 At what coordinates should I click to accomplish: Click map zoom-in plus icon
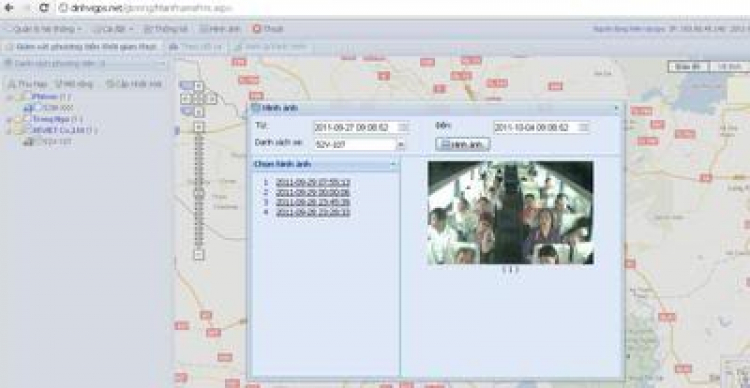199,127
